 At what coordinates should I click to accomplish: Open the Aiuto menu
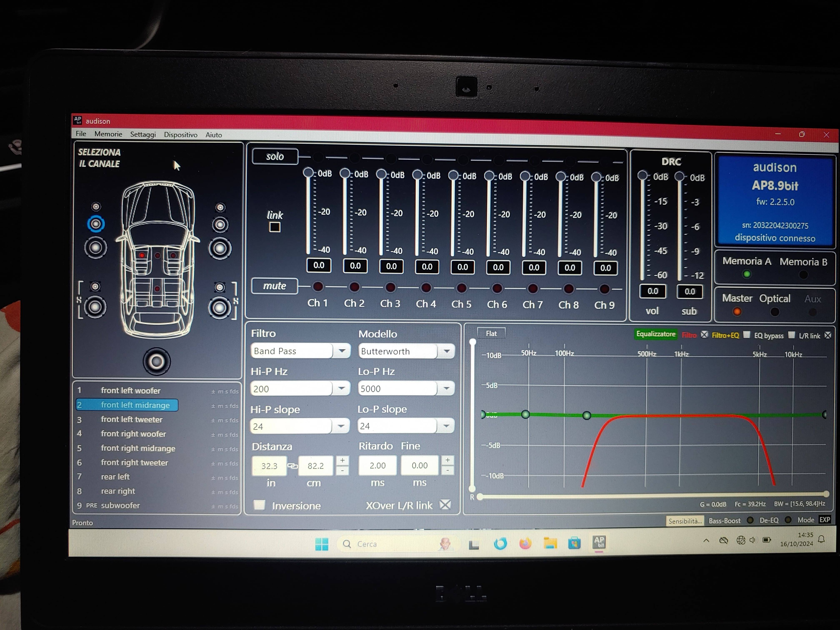click(214, 135)
